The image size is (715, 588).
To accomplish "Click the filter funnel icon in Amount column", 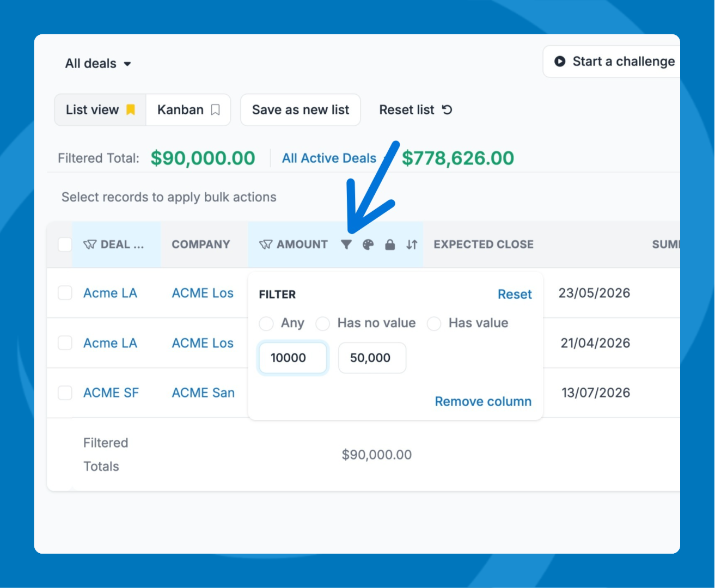I will pyautogui.click(x=346, y=244).
